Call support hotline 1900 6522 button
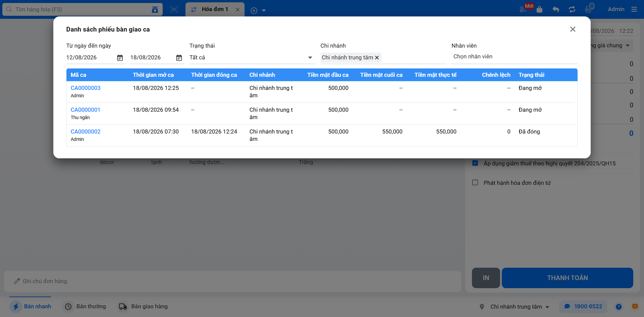The height and width of the screenshot is (317, 644). pos(583,306)
